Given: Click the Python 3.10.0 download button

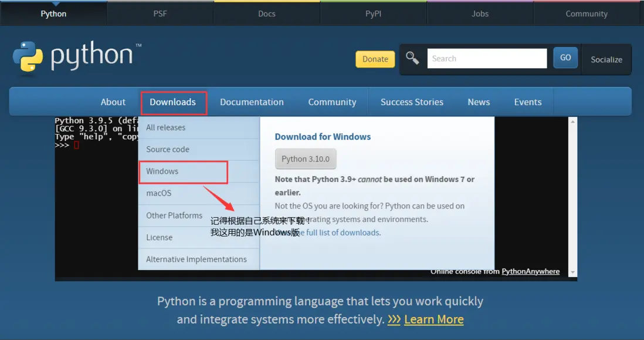Looking at the screenshot, I should (x=306, y=159).
